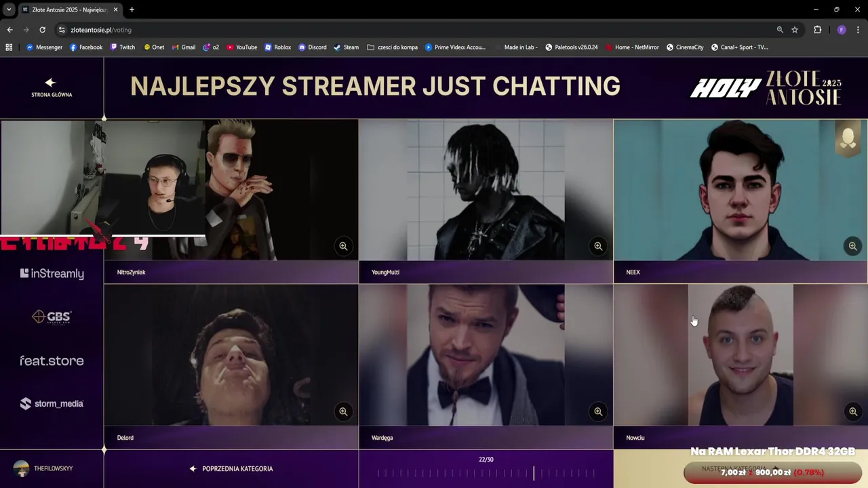Vote for YoungMulti by clicking his photo
The image size is (868, 488).
click(486, 190)
